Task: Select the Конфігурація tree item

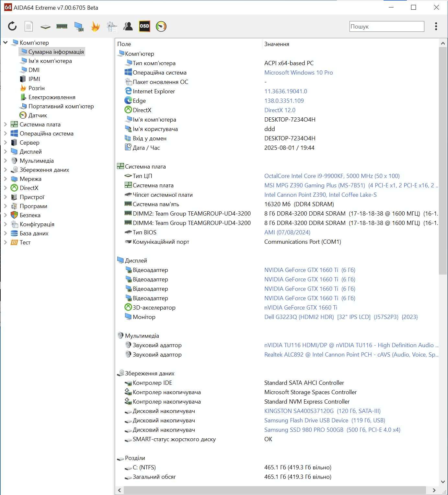Action: 37,224
